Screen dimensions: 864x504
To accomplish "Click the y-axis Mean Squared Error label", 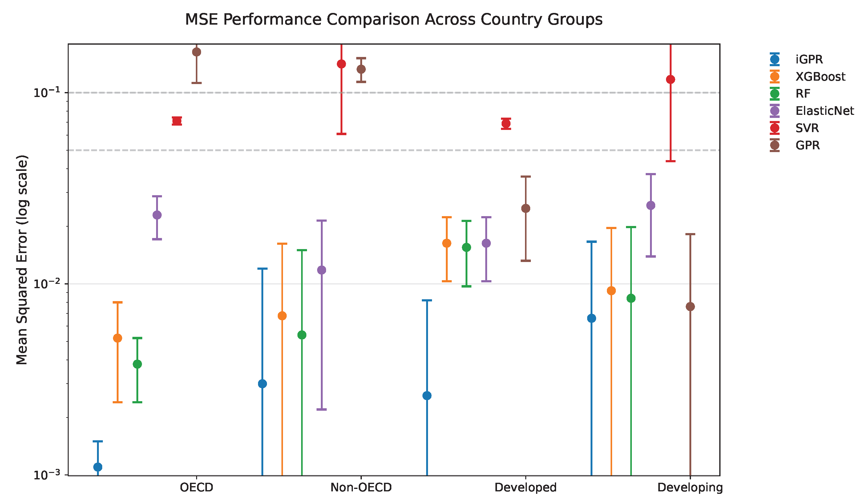I will [x=22, y=260].
